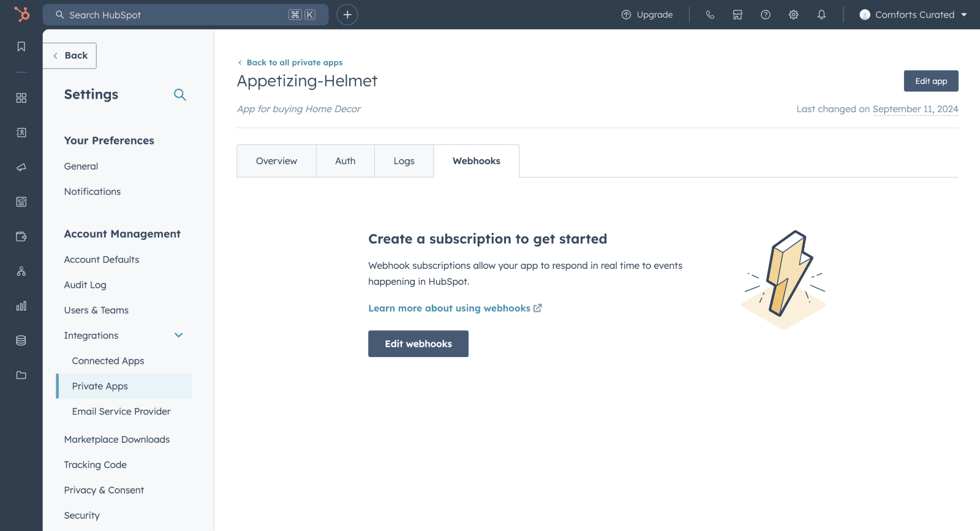Click the lightning bolt illustration

(x=784, y=280)
